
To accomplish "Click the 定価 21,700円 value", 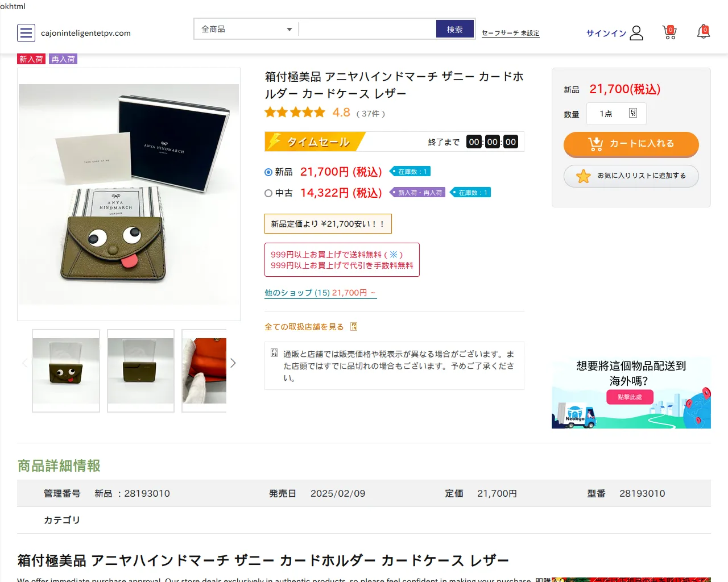I will click(x=497, y=493).
